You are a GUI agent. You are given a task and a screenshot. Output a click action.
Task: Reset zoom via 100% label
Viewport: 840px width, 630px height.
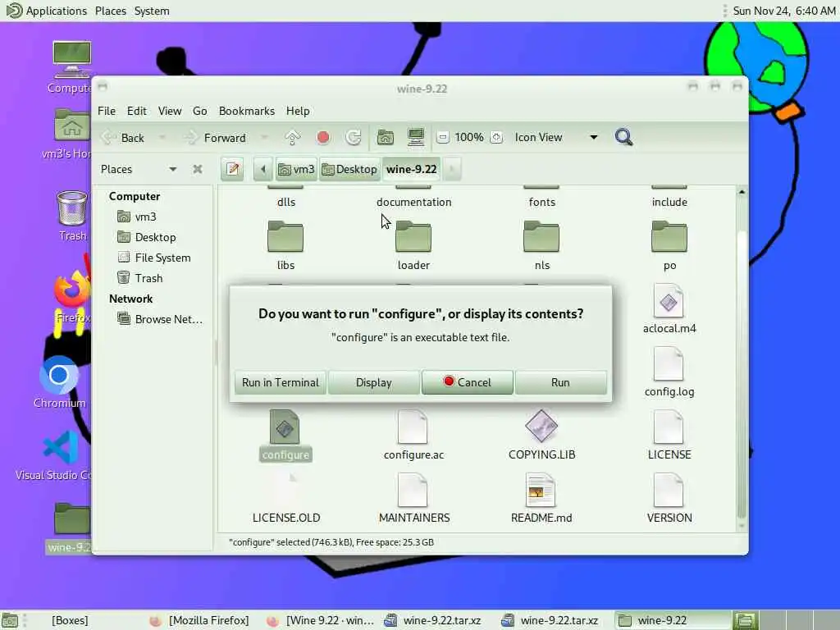coord(469,137)
